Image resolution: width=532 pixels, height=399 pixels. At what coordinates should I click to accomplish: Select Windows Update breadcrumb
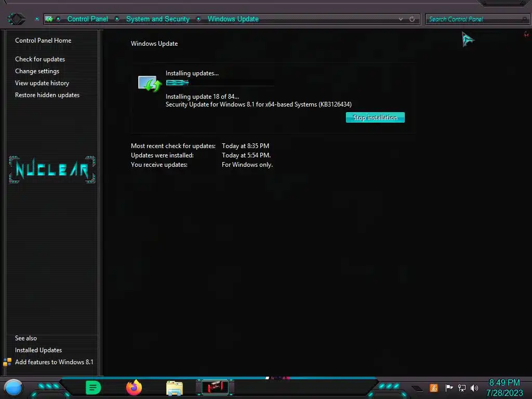[233, 19]
